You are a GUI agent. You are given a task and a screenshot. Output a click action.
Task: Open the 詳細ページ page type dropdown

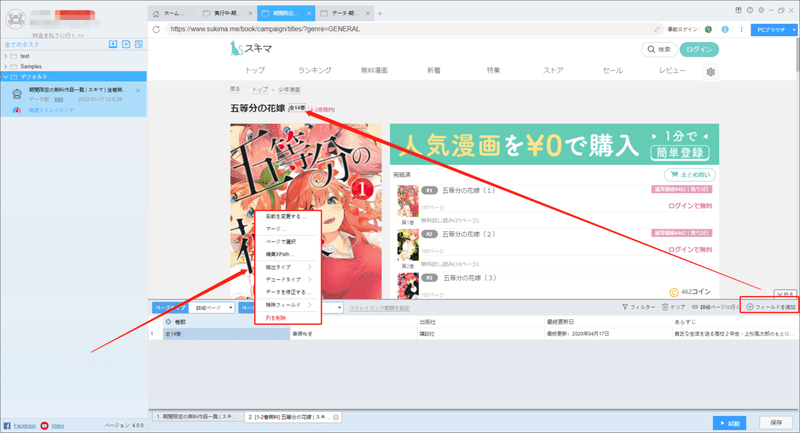(212, 308)
